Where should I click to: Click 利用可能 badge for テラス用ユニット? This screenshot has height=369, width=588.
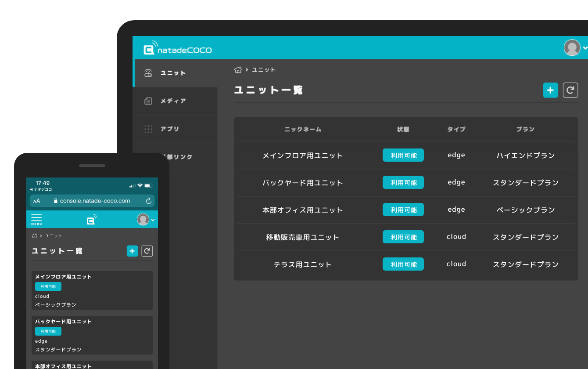pyautogui.click(x=403, y=264)
